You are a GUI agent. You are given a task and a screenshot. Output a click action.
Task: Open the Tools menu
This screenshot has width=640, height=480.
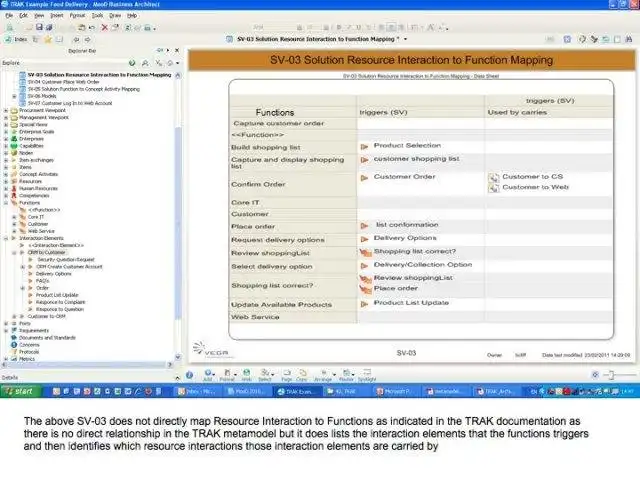[x=97, y=16]
